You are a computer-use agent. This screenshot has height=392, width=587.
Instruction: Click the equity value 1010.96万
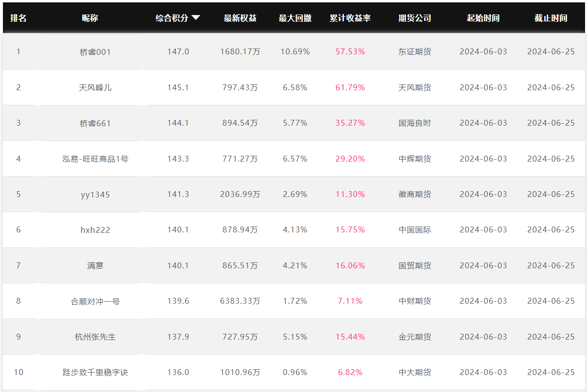(240, 372)
